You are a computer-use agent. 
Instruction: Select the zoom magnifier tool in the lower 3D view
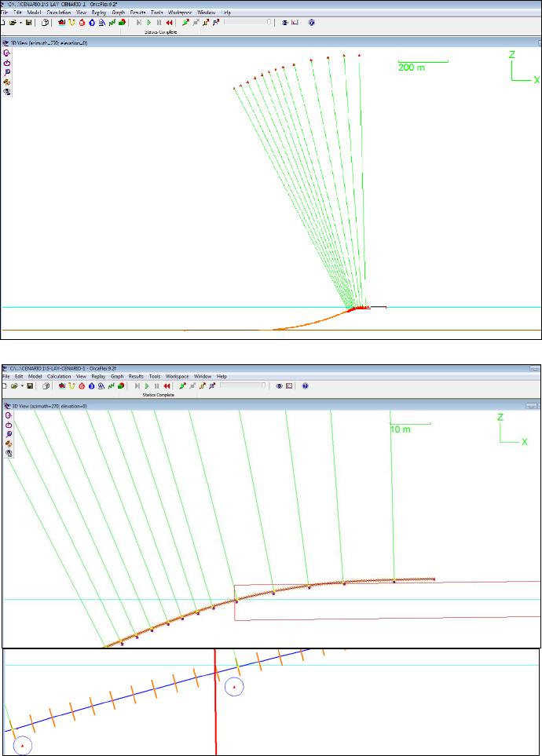[8, 433]
